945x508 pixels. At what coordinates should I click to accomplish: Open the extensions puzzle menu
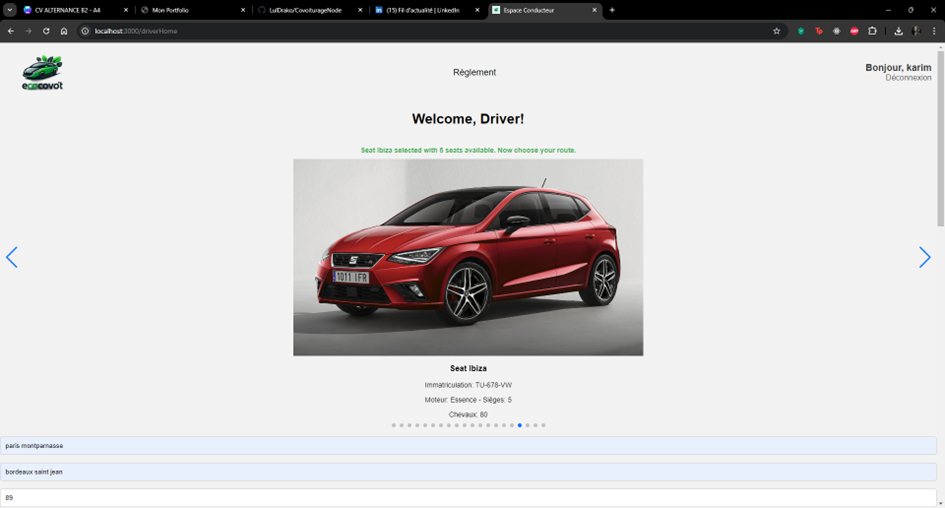tap(872, 31)
